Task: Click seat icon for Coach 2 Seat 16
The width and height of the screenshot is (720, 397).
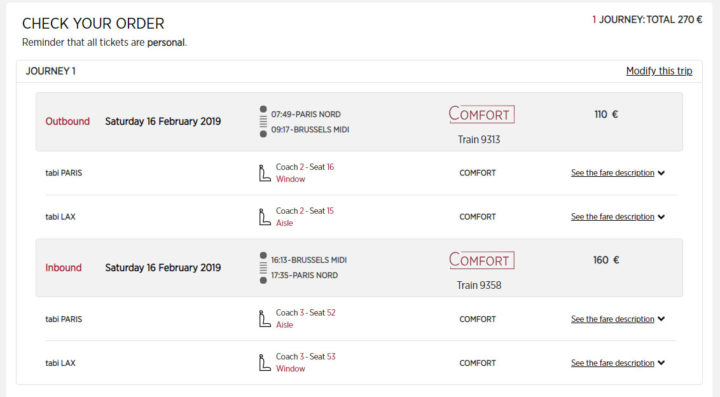Action: click(x=264, y=173)
